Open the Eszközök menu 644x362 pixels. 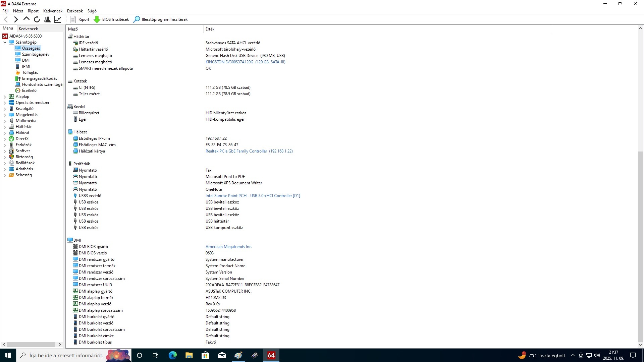tap(75, 11)
